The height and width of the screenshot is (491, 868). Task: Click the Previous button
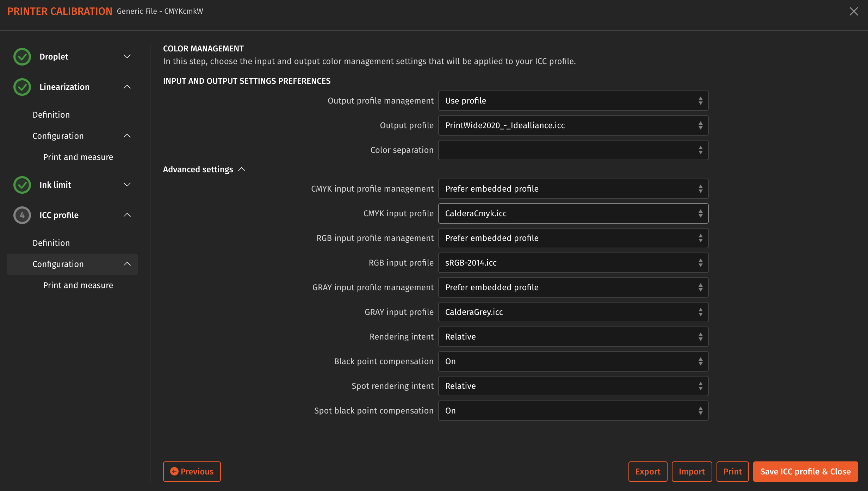click(192, 472)
